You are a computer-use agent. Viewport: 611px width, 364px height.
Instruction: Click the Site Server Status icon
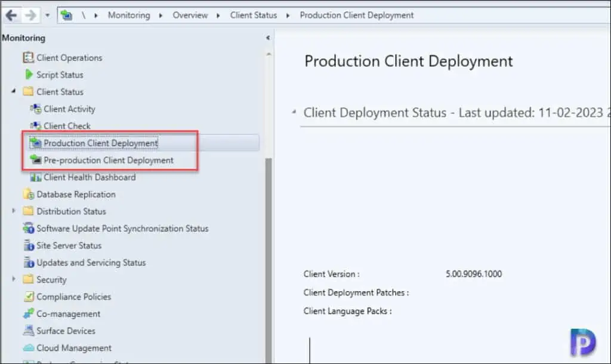[x=29, y=245]
